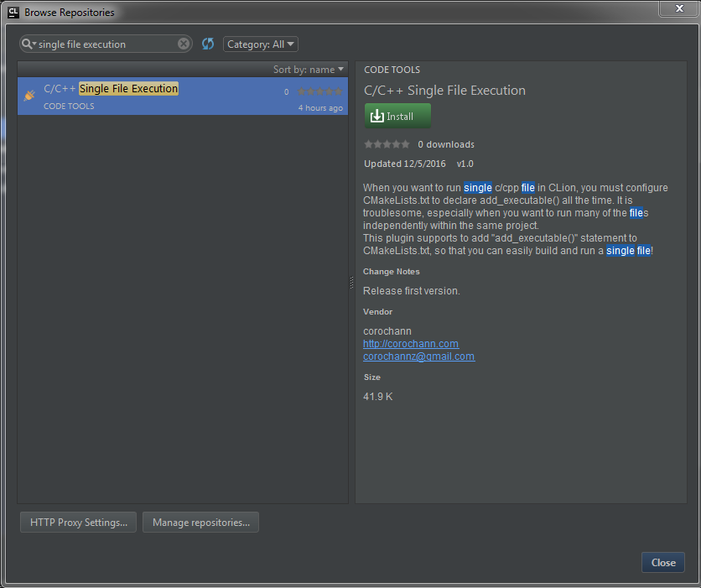Click the corochannz@gmail.com email link
This screenshot has width=701, height=588.
418,356
